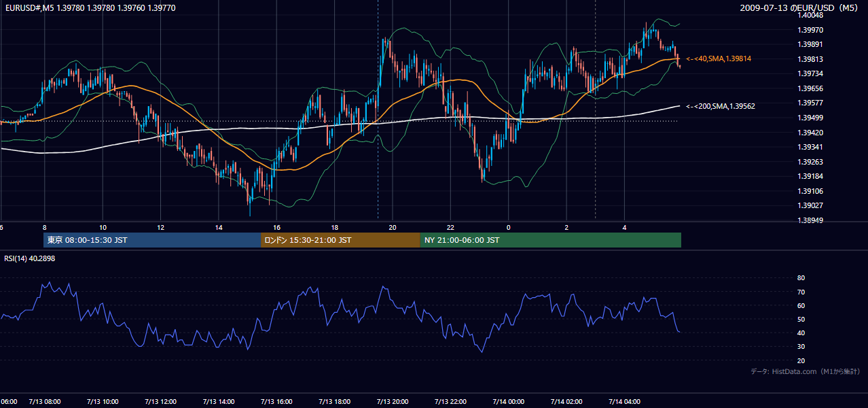
Task: Click price axis value 1.38949
Action: pyautogui.click(x=810, y=220)
